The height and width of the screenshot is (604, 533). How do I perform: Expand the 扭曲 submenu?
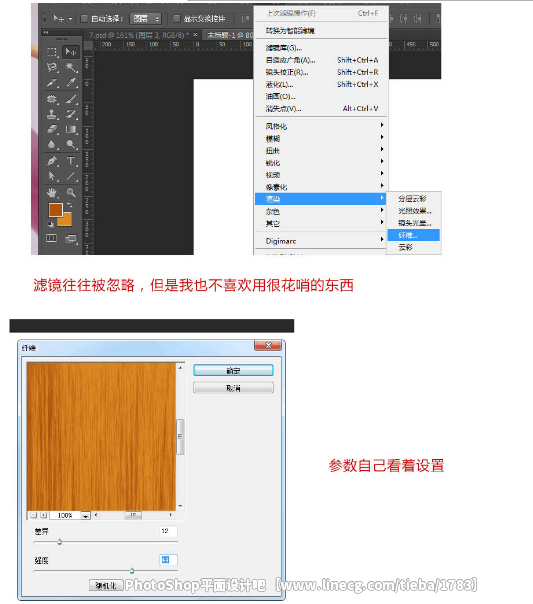point(320,150)
